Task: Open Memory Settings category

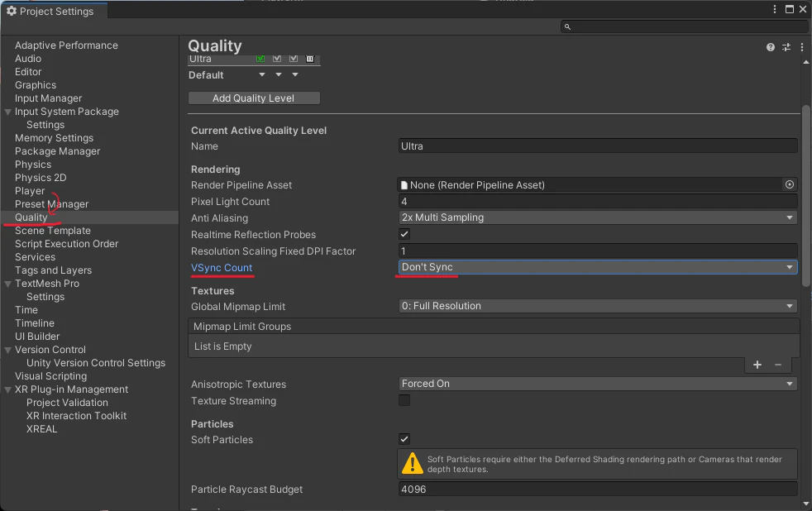Action: click(54, 138)
